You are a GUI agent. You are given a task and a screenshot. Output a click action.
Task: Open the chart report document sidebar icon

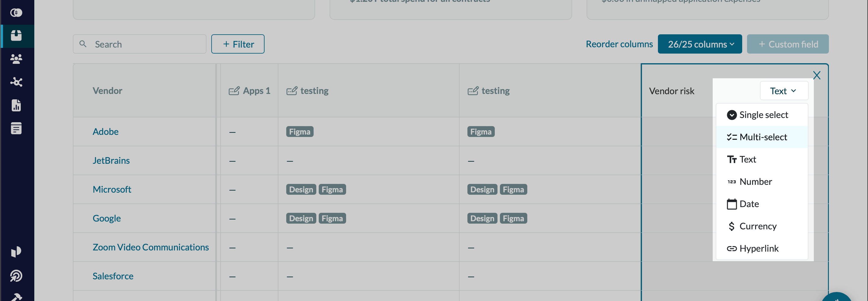point(16,105)
